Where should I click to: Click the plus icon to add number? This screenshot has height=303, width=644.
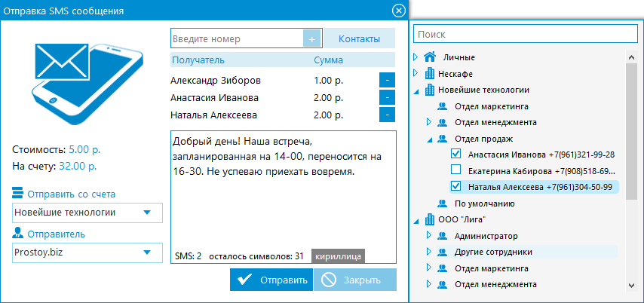pyautogui.click(x=312, y=38)
